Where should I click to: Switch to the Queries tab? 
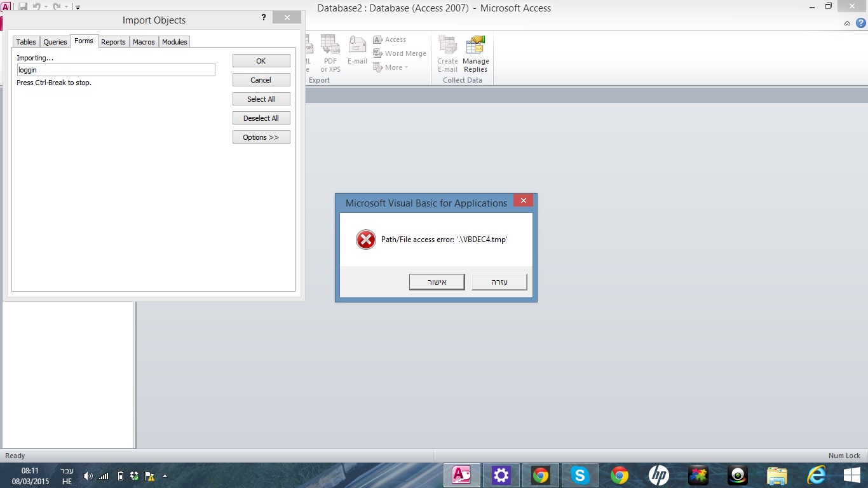(55, 42)
